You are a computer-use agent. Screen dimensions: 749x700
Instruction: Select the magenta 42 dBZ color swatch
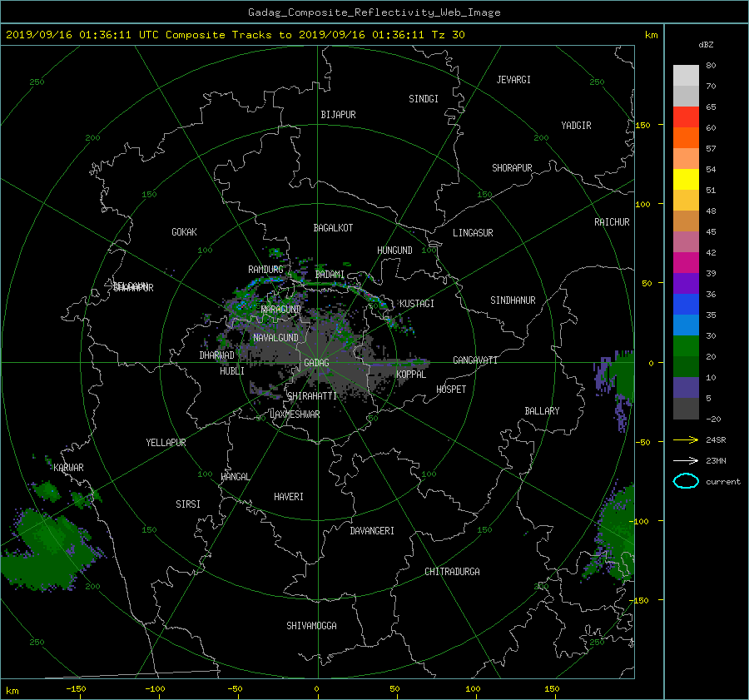(686, 263)
